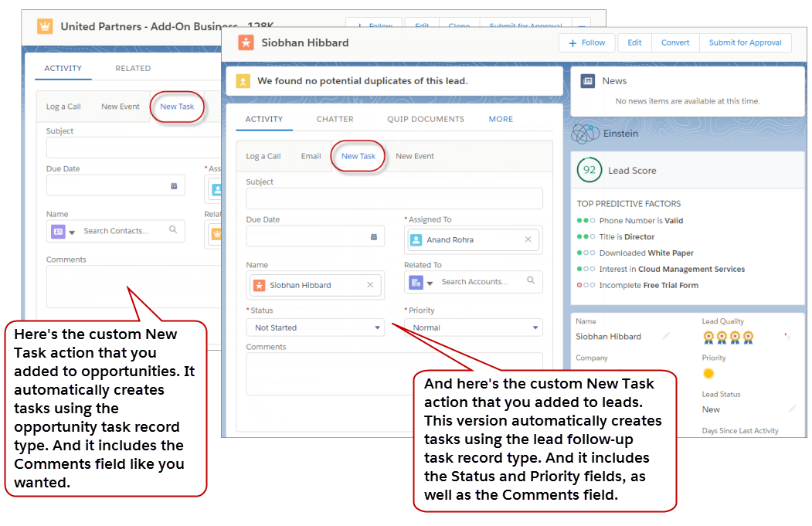Click Edit on the lead record
812x526 pixels.
[634, 43]
